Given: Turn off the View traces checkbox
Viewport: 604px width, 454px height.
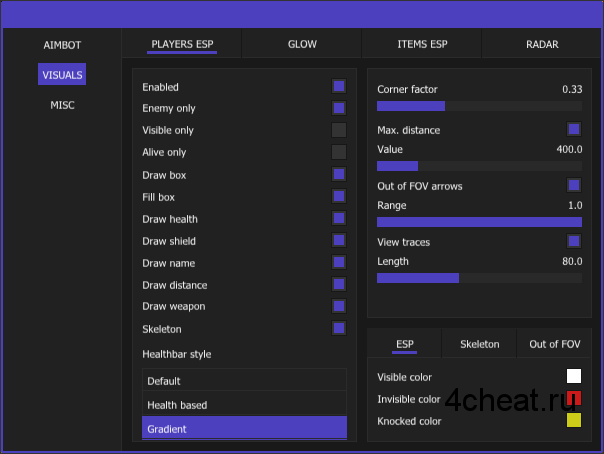Looking at the screenshot, I should tap(574, 241).
